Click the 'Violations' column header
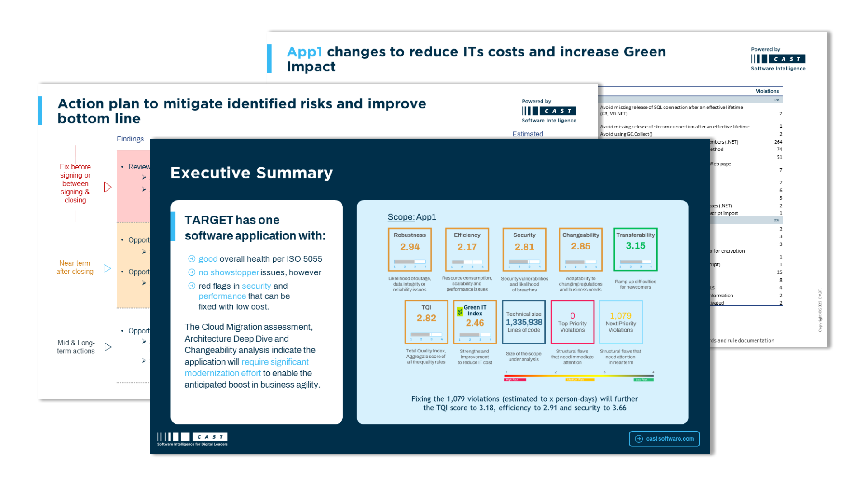This screenshot has width=868, height=488. pyautogui.click(x=767, y=91)
